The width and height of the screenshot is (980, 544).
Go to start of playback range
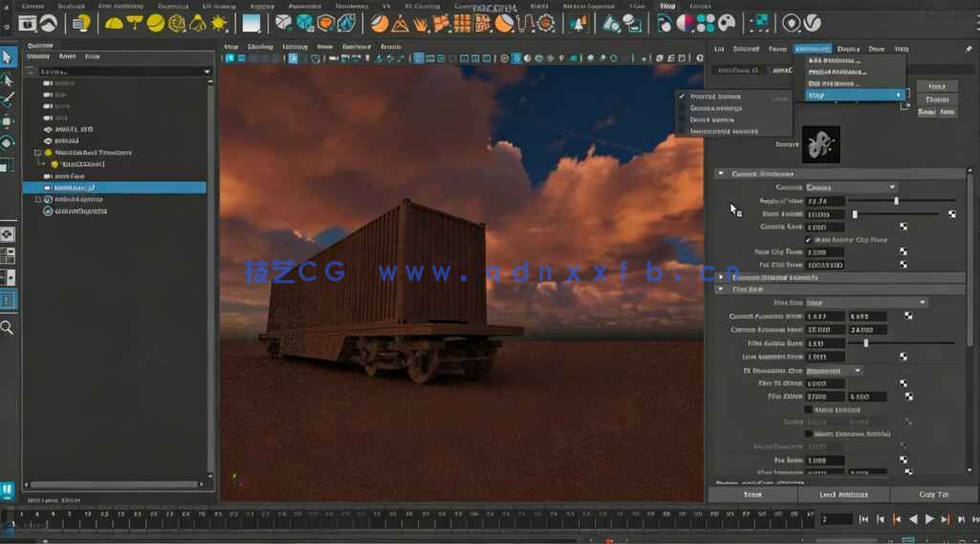click(x=863, y=519)
